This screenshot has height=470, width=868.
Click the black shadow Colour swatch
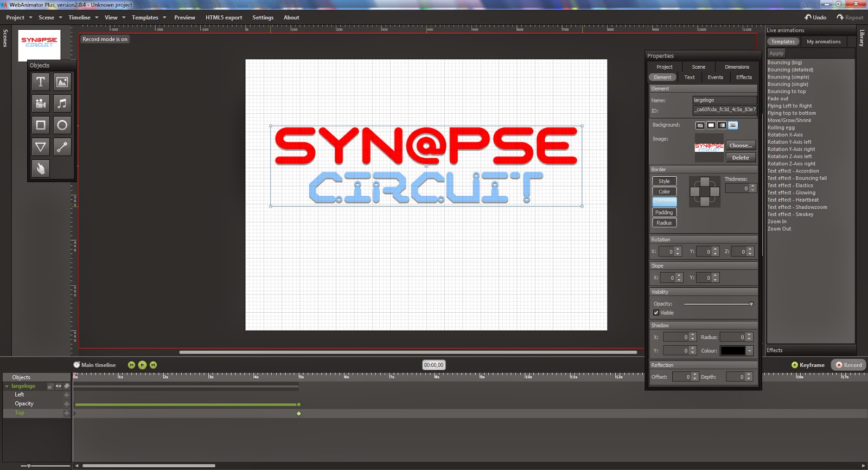coord(732,351)
